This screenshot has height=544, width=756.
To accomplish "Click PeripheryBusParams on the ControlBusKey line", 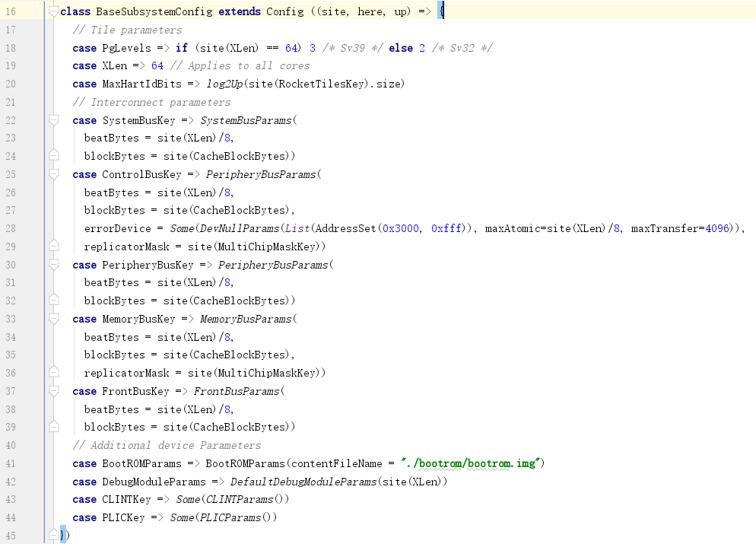I will (x=261, y=174).
